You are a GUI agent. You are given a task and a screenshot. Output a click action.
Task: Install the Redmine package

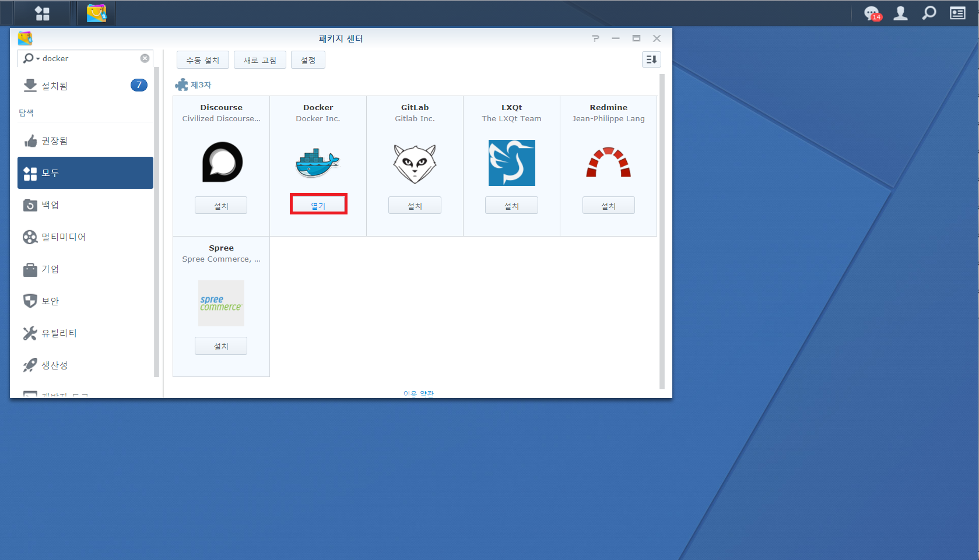pyautogui.click(x=609, y=206)
